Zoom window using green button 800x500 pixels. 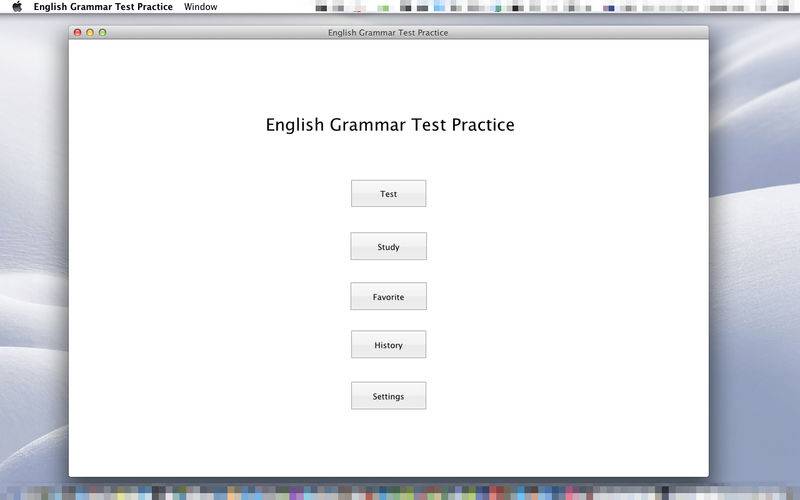click(103, 33)
